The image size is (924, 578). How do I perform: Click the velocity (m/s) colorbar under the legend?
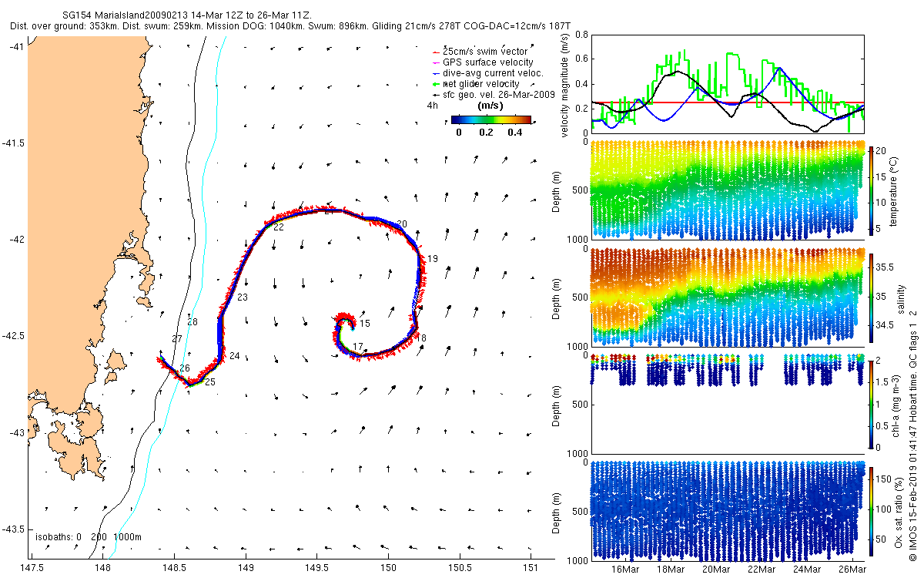coord(491,119)
